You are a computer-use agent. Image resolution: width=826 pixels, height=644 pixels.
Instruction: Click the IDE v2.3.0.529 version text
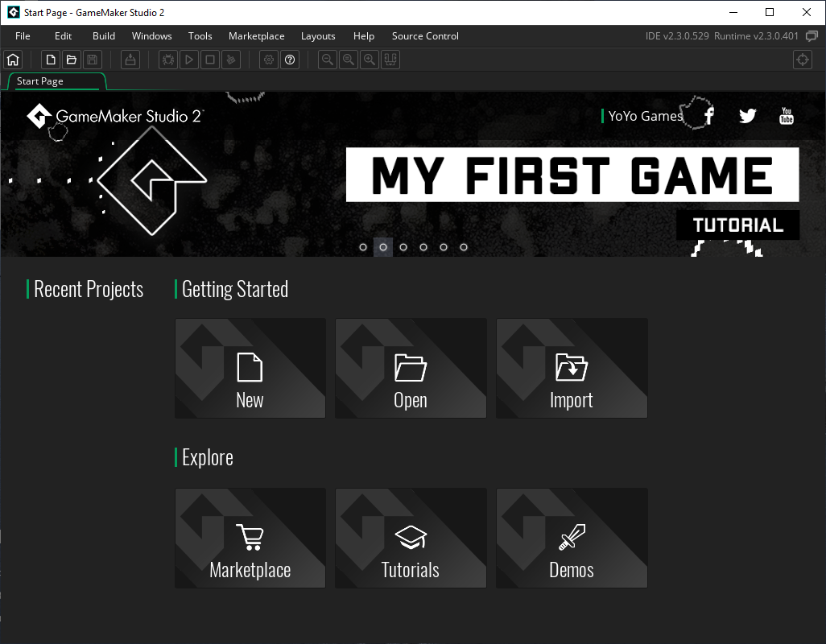pyautogui.click(x=677, y=35)
